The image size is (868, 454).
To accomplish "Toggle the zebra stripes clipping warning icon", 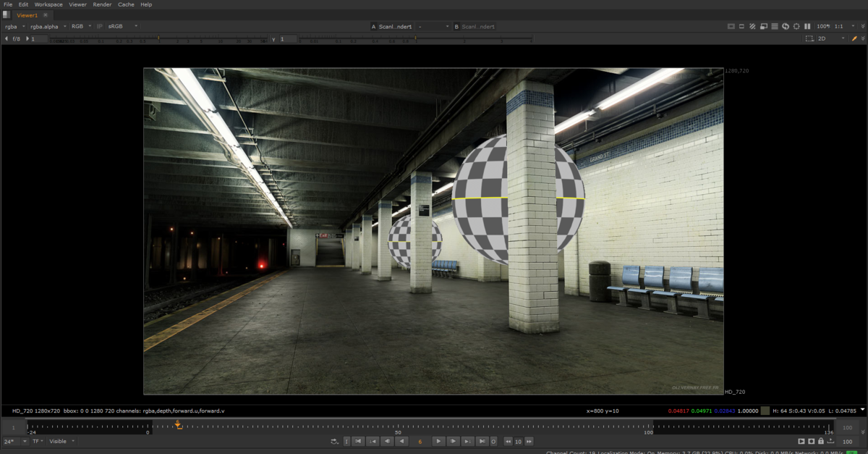I will pyautogui.click(x=752, y=26).
